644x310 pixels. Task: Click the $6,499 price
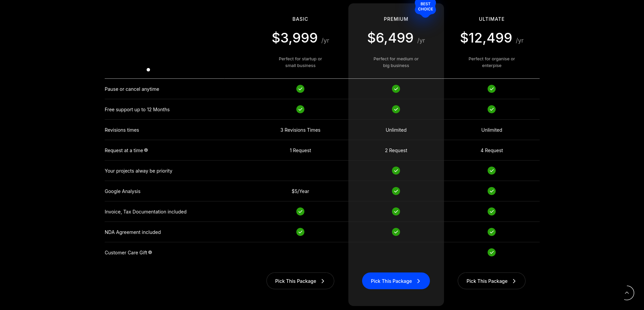pyautogui.click(x=390, y=38)
